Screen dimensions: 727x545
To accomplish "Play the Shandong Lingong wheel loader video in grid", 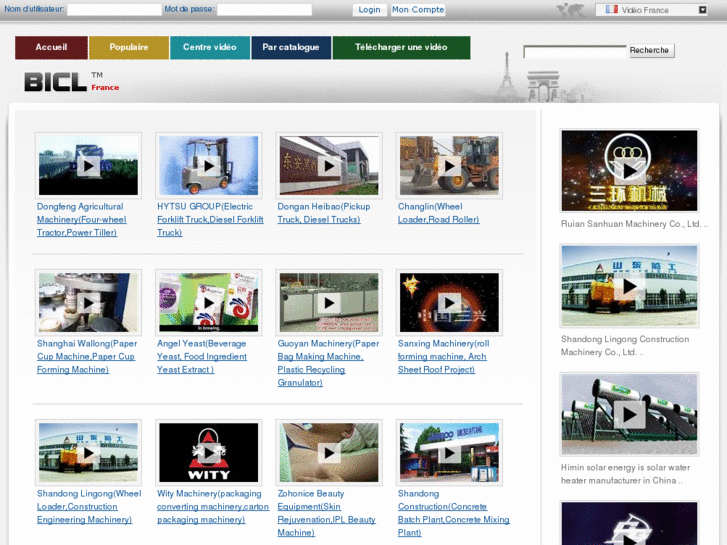I will coord(88,453).
